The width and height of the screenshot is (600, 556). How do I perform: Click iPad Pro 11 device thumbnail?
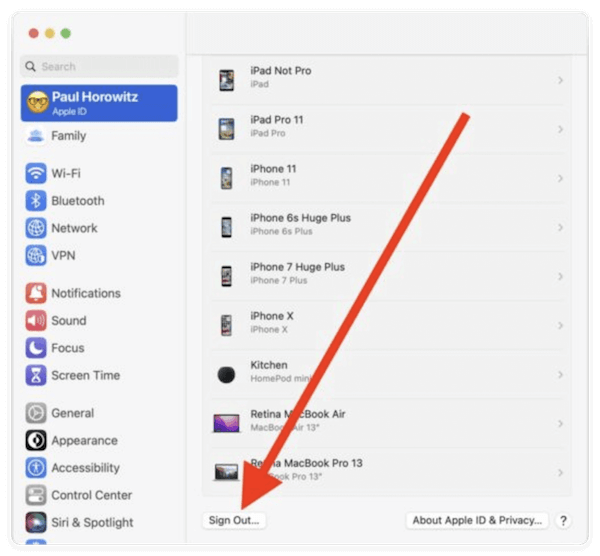[227, 129]
